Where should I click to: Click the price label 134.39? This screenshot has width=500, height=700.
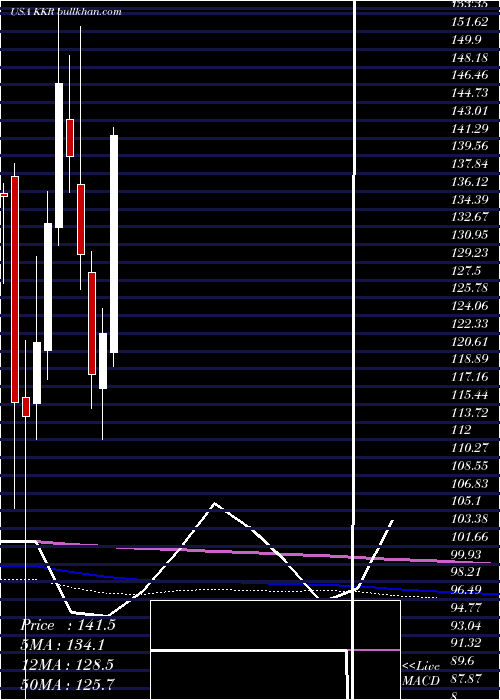[x=469, y=199]
